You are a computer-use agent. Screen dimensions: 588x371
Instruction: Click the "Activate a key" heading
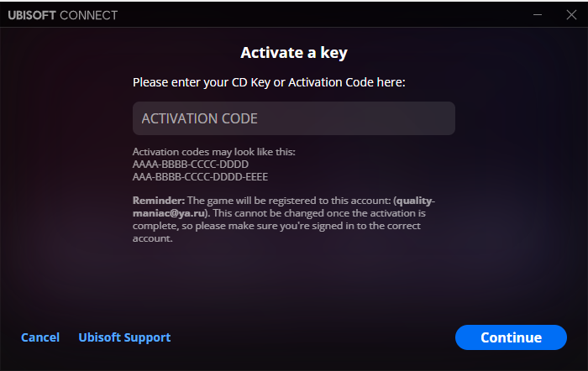pyautogui.click(x=294, y=53)
